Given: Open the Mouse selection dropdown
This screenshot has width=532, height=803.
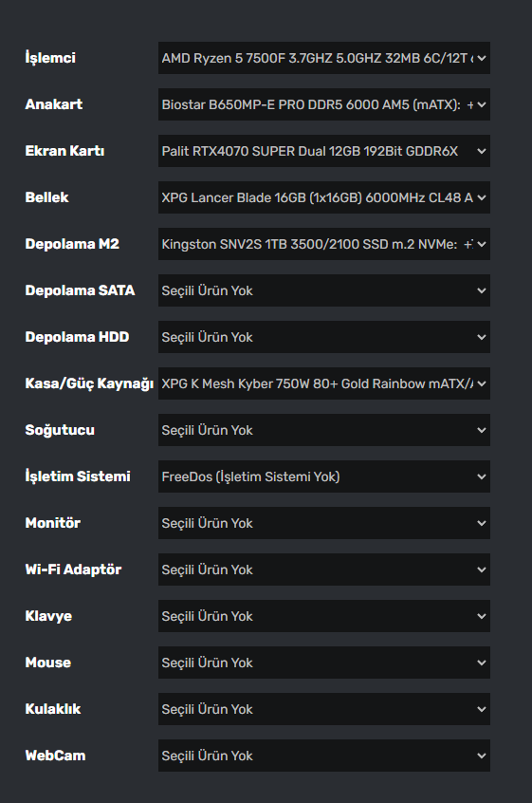Looking at the screenshot, I should [323, 663].
